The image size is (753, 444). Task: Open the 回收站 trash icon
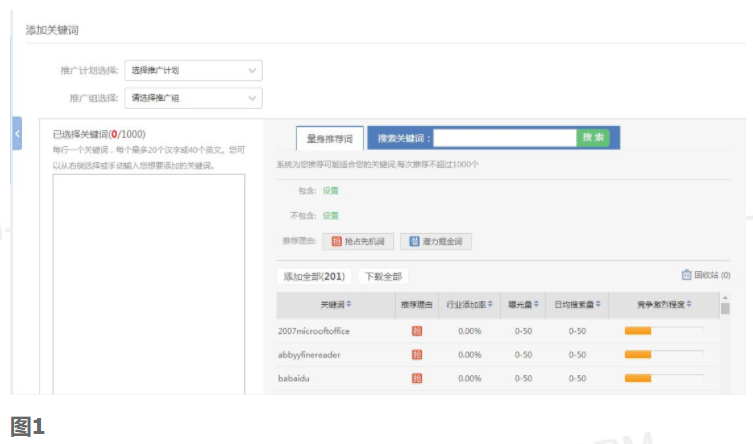point(686,275)
